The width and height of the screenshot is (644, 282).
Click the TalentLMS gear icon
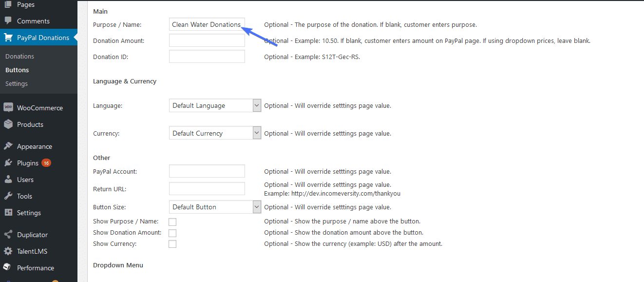click(8, 251)
